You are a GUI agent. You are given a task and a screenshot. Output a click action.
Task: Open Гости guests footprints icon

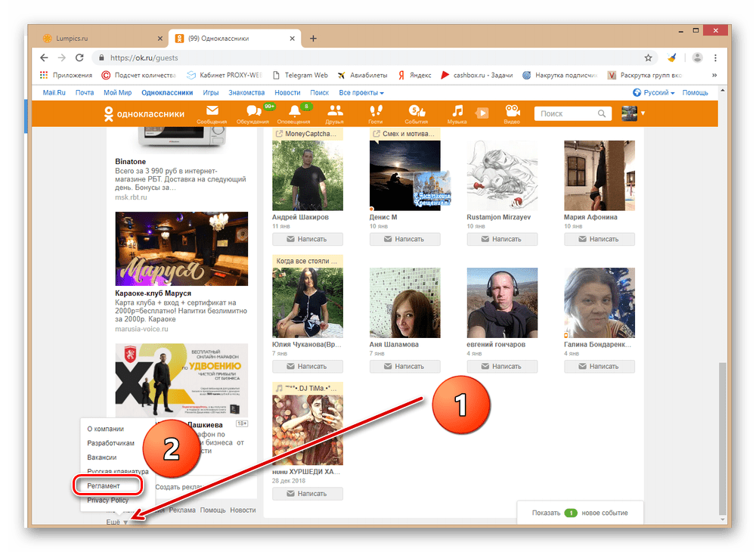[x=375, y=110]
